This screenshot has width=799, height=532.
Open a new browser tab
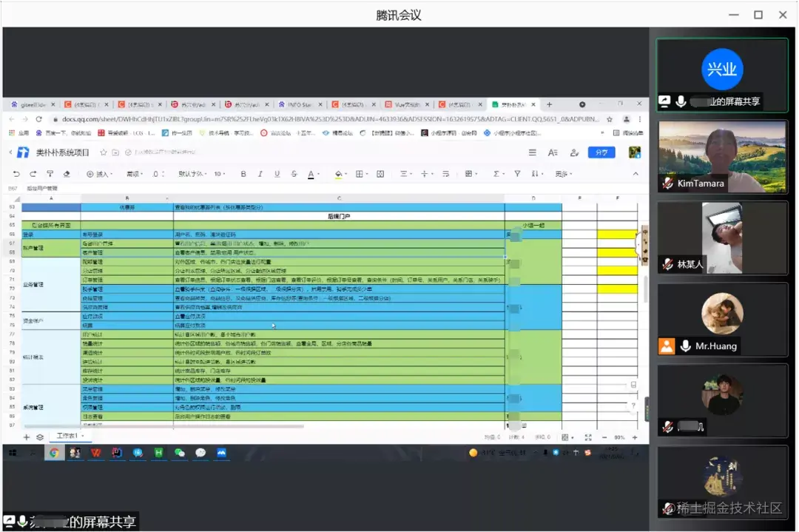549,104
